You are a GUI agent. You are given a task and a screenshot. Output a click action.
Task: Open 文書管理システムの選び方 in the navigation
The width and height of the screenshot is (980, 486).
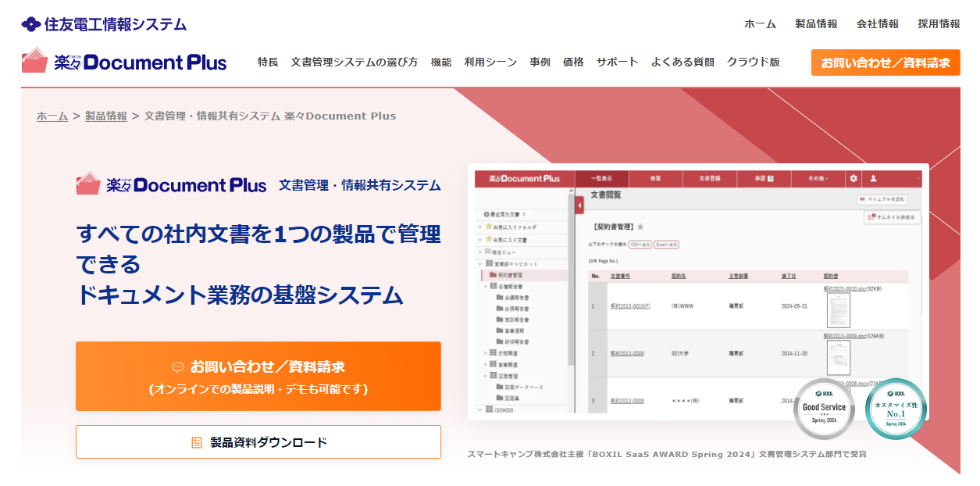click(355, 62)
